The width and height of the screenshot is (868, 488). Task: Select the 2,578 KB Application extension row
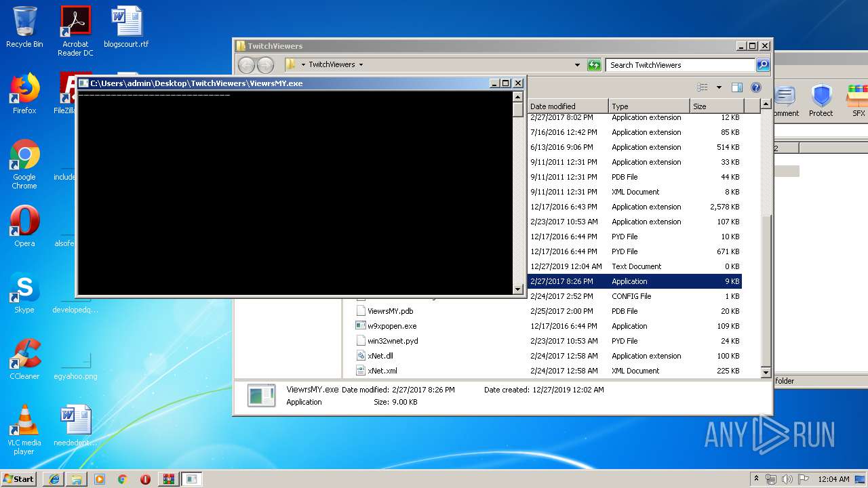coord(634,207)
